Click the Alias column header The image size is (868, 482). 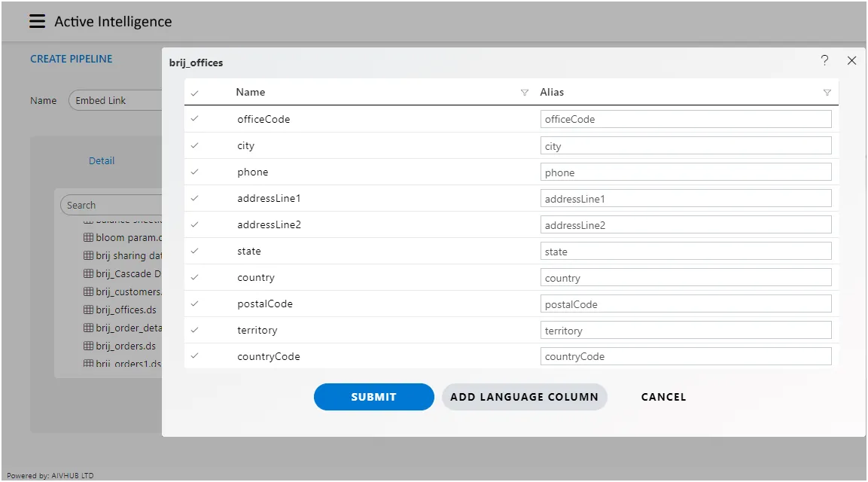(552, 92)
